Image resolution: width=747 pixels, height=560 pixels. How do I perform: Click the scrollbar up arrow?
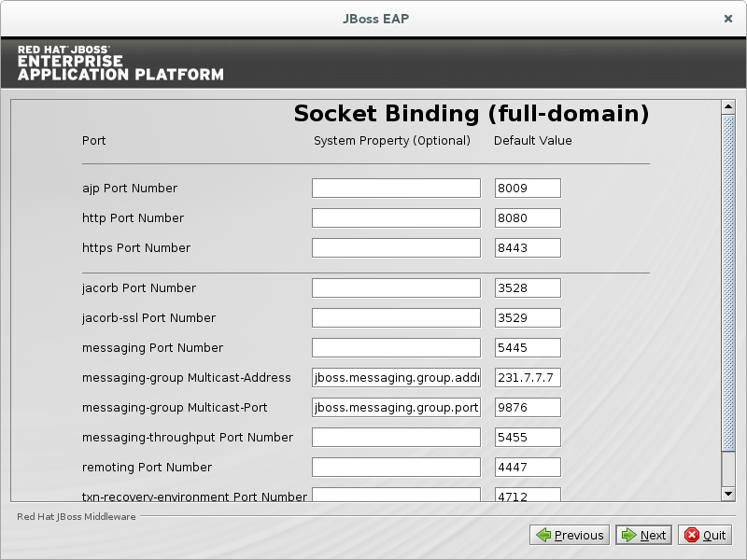(x=728, y=107)
